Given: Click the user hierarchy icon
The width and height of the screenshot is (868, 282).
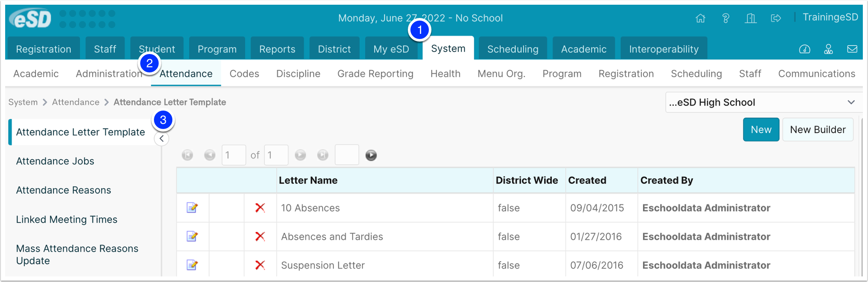Looking at the screenshot, I should 829,49.
